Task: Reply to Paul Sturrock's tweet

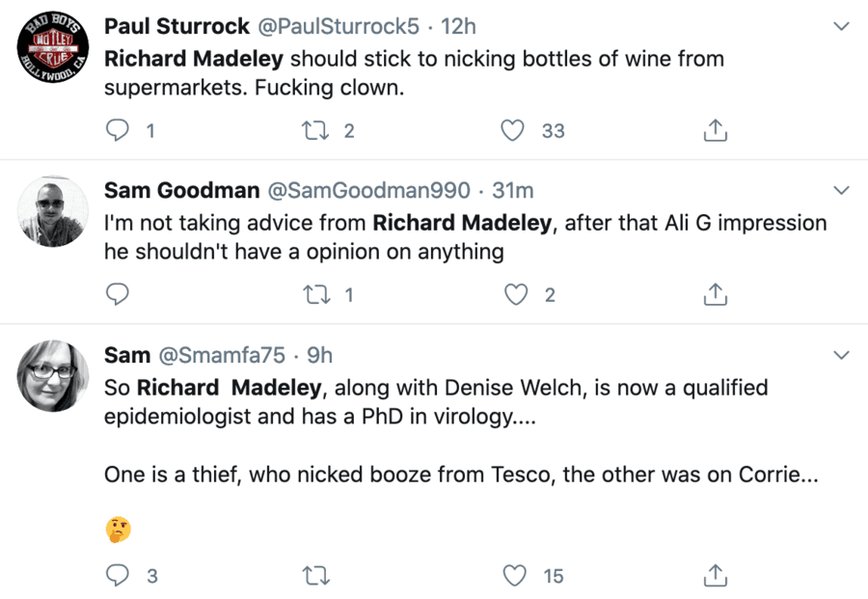Action: coord(118,130)
